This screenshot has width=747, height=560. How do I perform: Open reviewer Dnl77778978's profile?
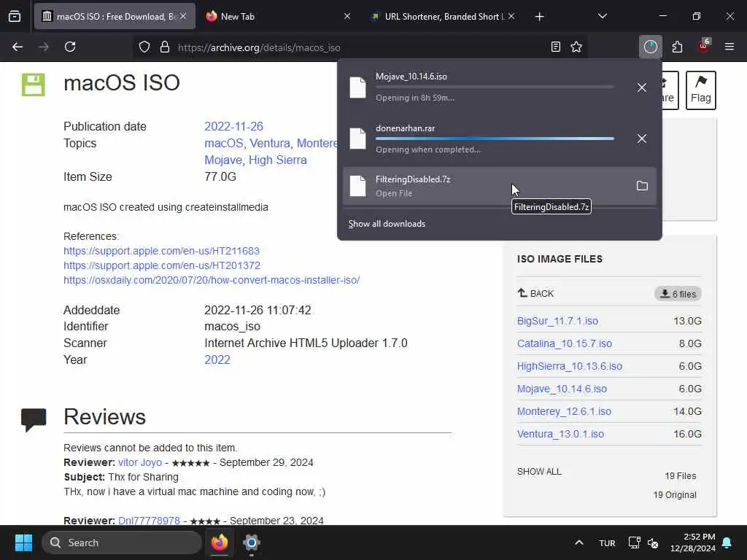point(149,521)
